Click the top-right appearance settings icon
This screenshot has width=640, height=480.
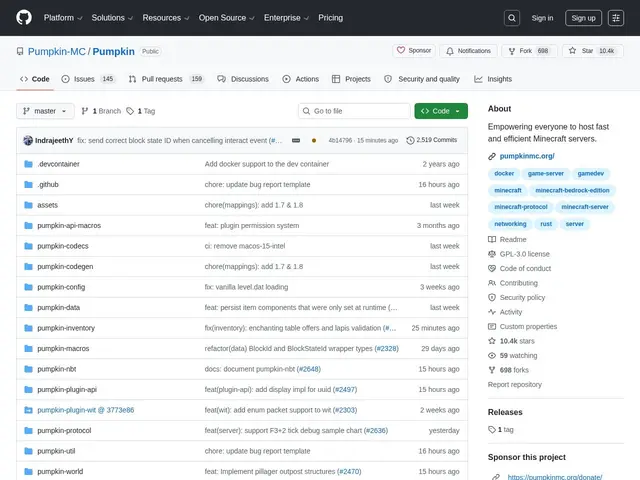(x=616, y=18)
